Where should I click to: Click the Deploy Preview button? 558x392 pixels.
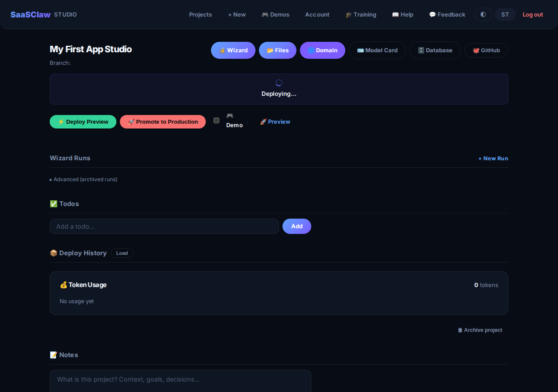click(83, 122)
